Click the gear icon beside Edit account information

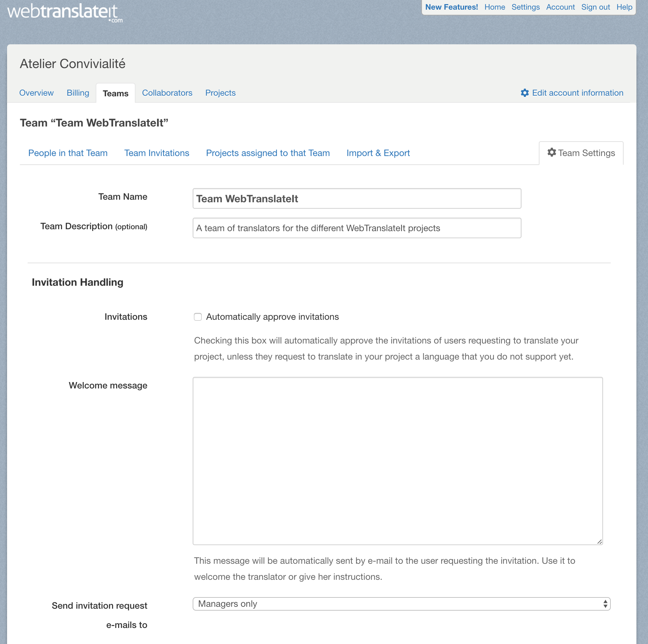coord(525,93)
